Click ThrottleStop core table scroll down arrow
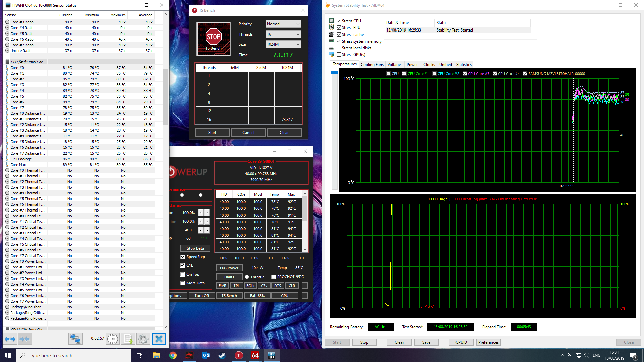Screen dimensions: 644x362 click(x=305, y=249)
